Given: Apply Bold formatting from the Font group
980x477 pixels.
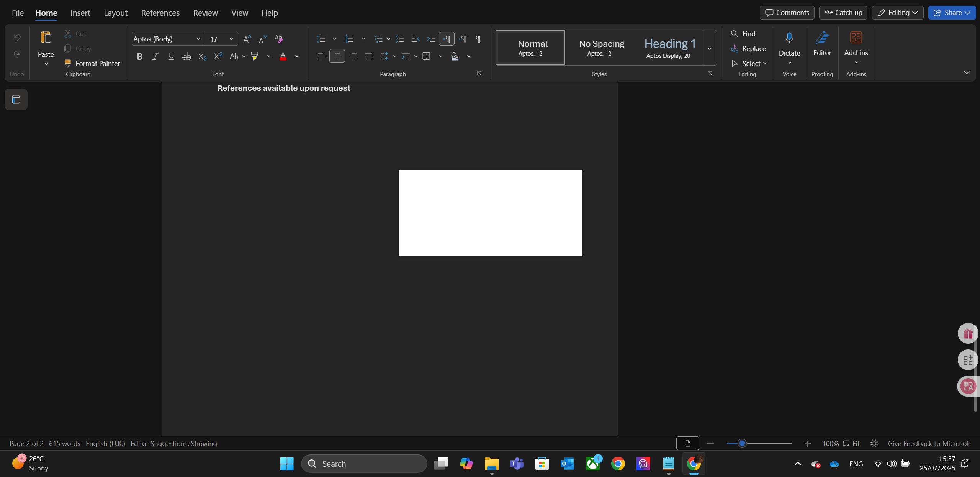Looking at the screenshot, I should (139, 56).
